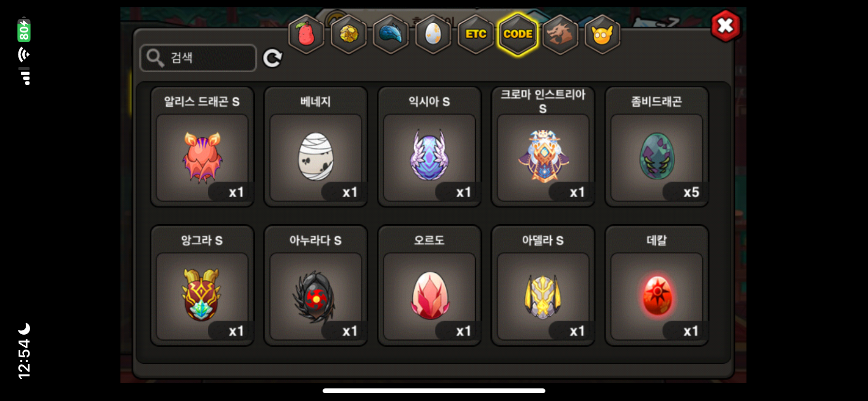Image resolution: width=868 pixels, height=401 pixels.
Task: Choose the 베네지 bandaged egg
Action: (316, 147)
